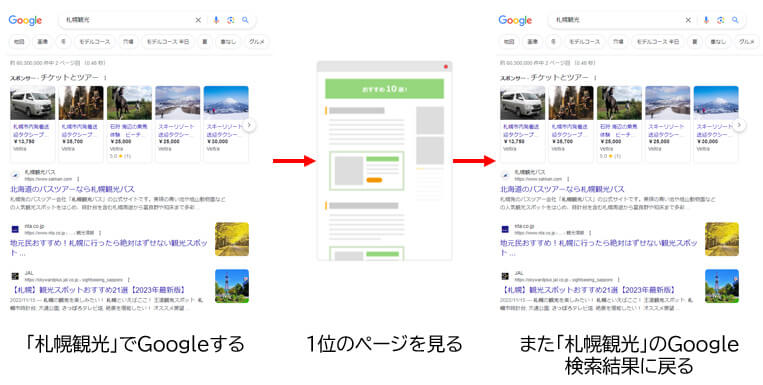Start voice search in the right Google screenshot

tap(706, 20)
